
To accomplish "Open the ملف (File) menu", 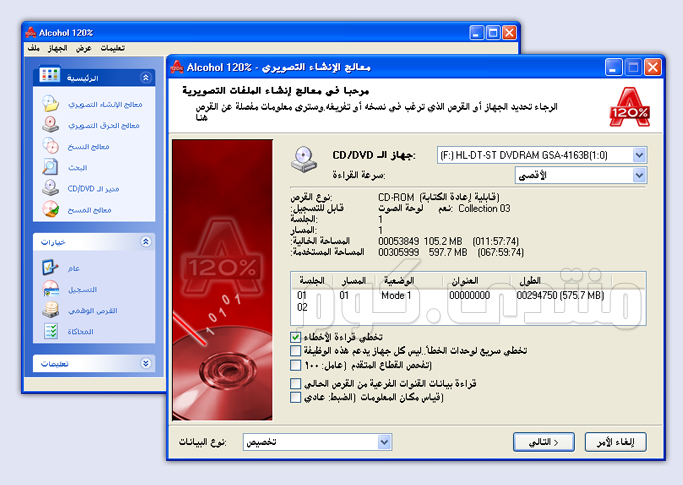I will click(34, 47).
